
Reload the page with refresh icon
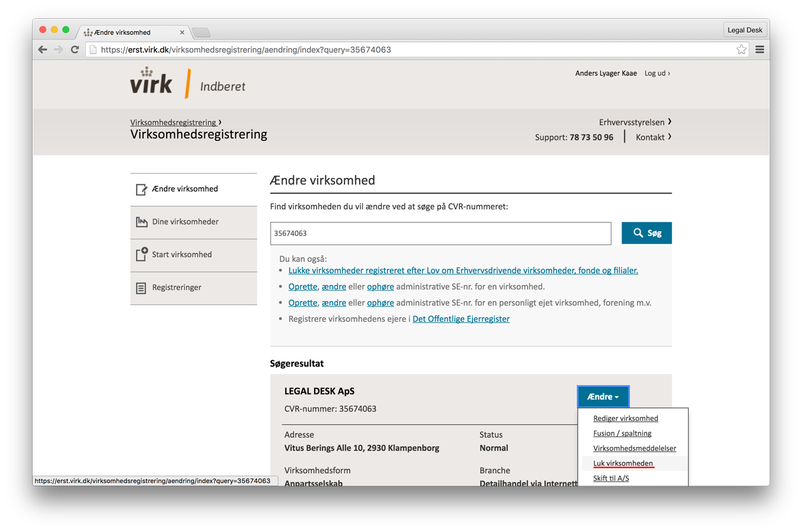[x=75, y=50]
